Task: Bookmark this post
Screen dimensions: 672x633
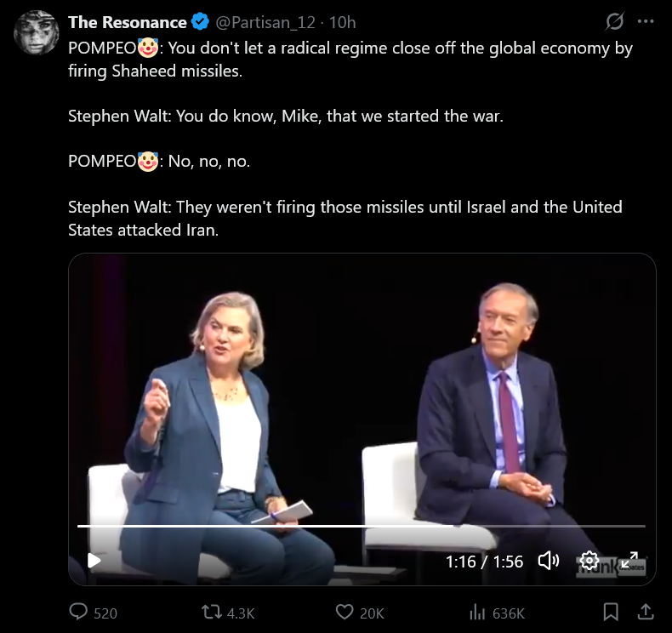Action: pos(611,612)
